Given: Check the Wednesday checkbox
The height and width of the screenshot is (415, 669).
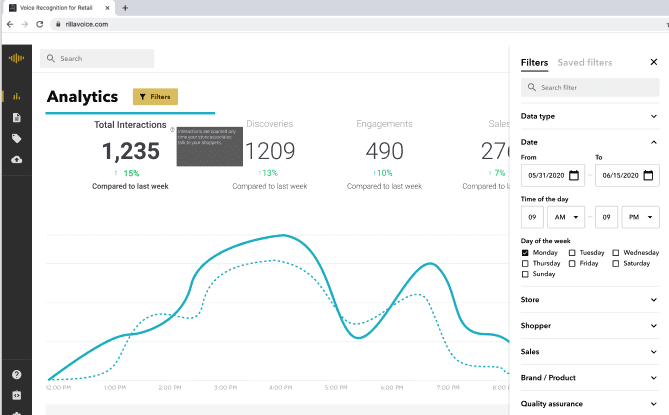Looking at the screenshot, I should 616,253.
